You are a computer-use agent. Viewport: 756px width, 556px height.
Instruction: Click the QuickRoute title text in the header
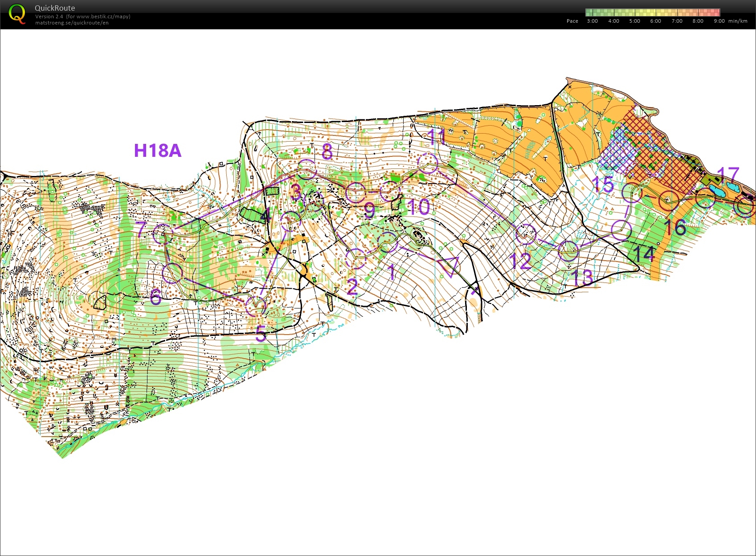point(55,8)
